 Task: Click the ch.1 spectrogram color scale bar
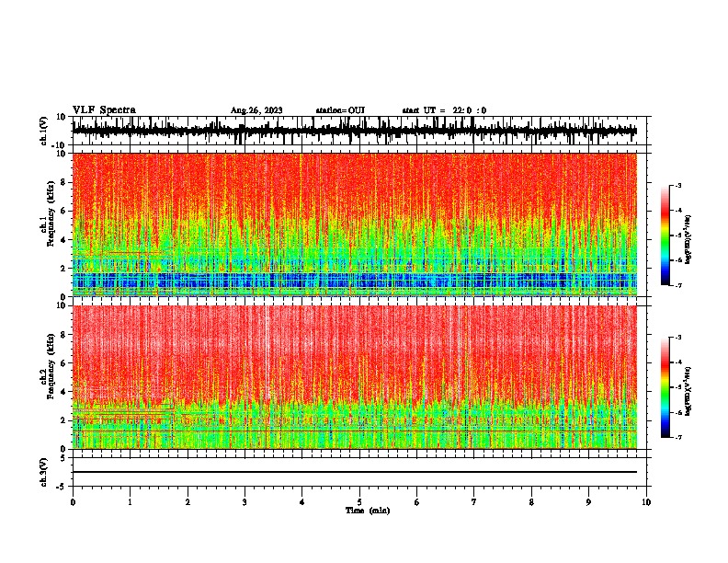tap(665, 236)
